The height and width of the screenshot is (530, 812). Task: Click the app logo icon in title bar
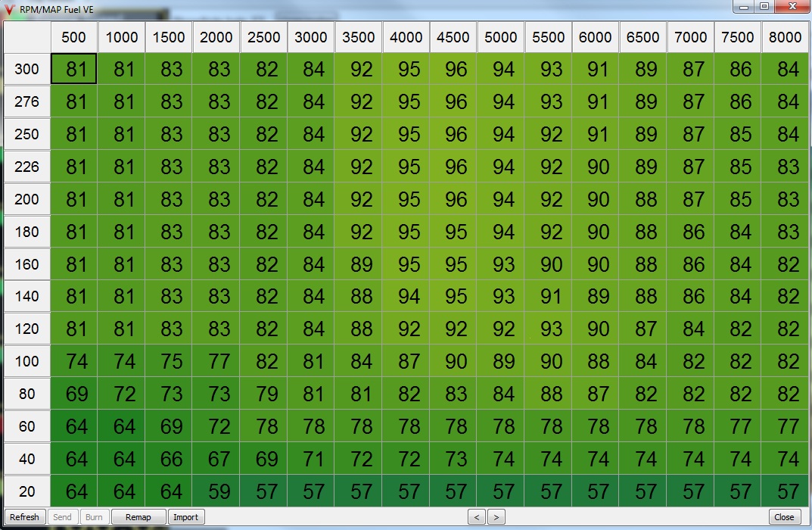pos(10,8)
